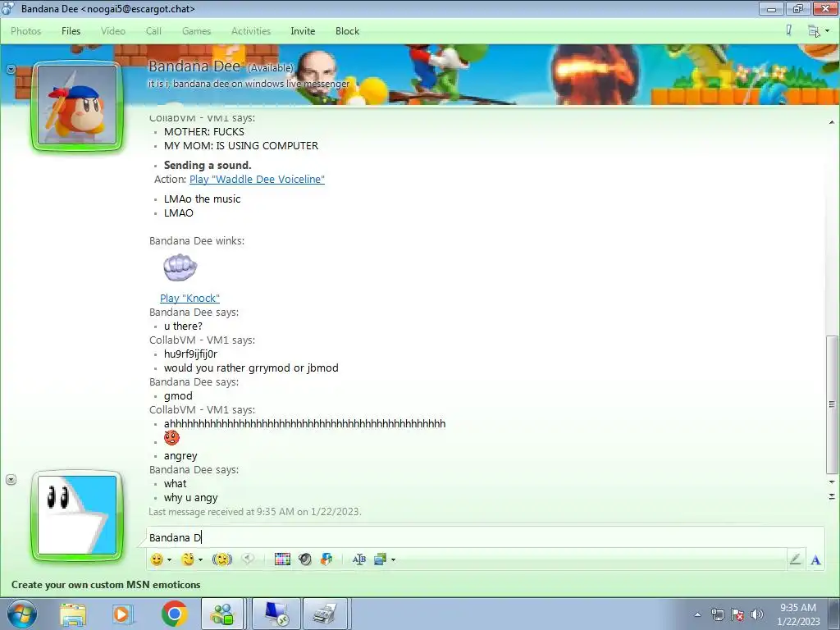
Task: Click the Action Center flag tray icon
Action: (x=737, y=614)
